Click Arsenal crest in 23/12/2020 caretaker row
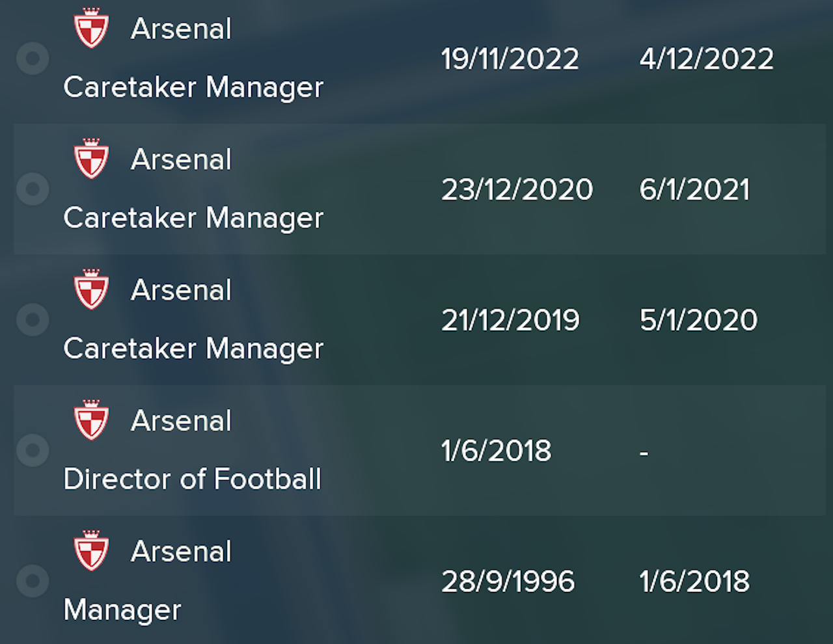Viewport: 833px width, 644px height. tap(91, 159)
